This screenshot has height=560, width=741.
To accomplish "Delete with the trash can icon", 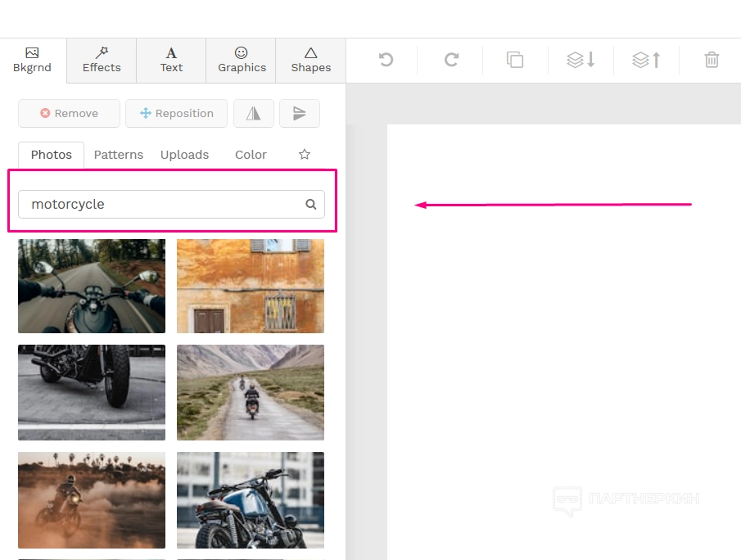I will (712, 60).
